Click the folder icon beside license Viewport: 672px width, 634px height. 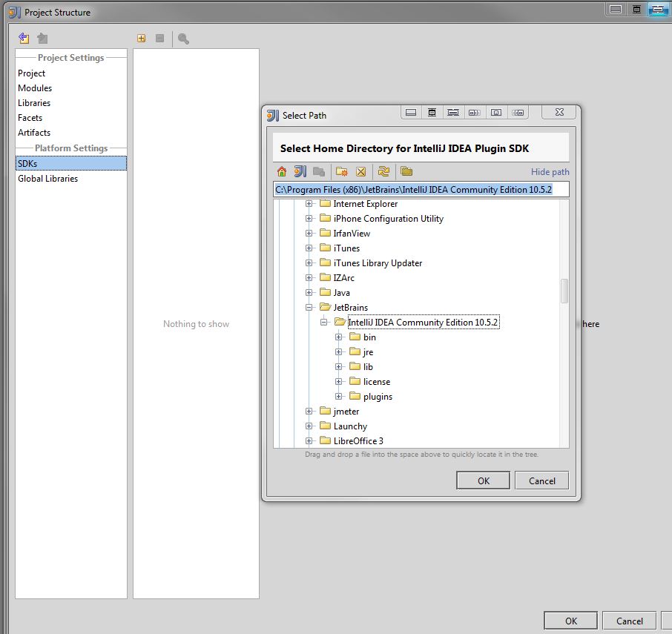[355, 381]
